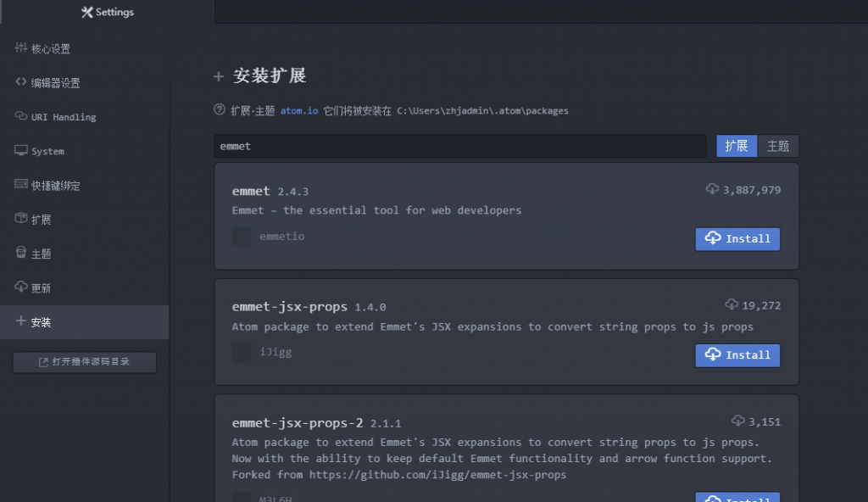
Task: Open plugin source directory button
Action: click(x=85, y=362)
